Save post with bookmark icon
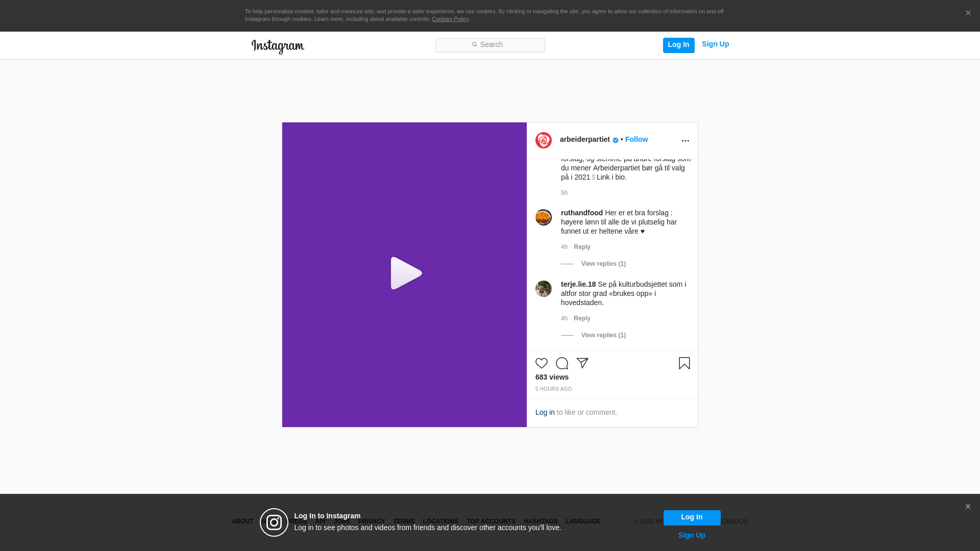Image resolution: width=980 pixels, height=551 pixels. (x=684, y=363)
